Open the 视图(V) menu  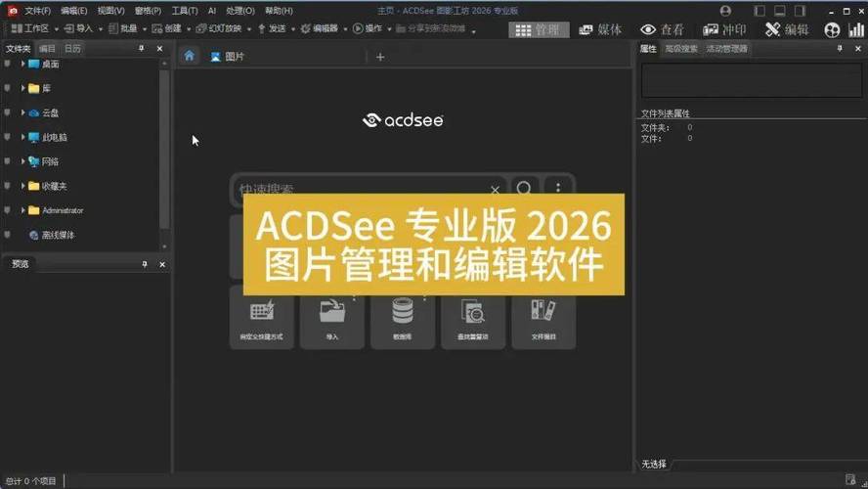point(110,11)
